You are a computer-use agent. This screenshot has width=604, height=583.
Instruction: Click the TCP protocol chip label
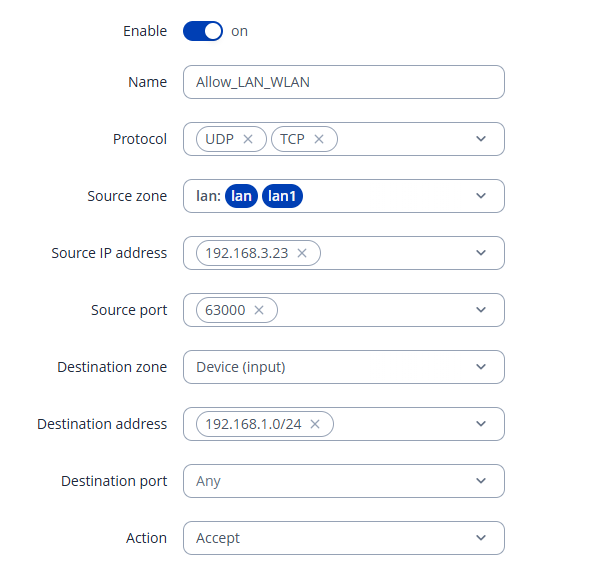click(292, 139)
